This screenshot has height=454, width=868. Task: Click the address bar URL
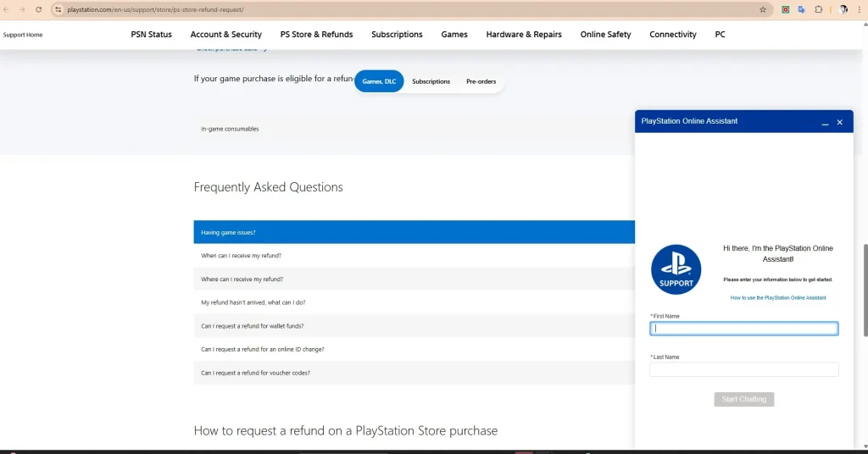click(156, 9)
